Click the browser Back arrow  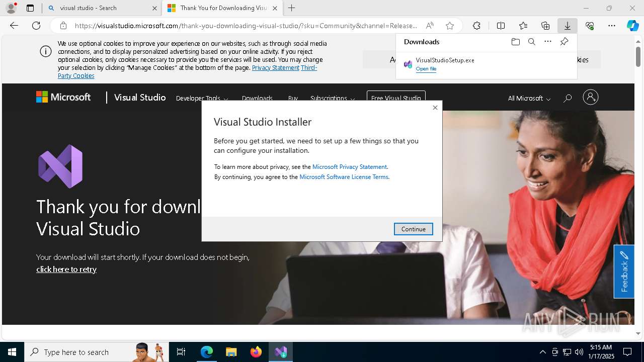[14, 26]
